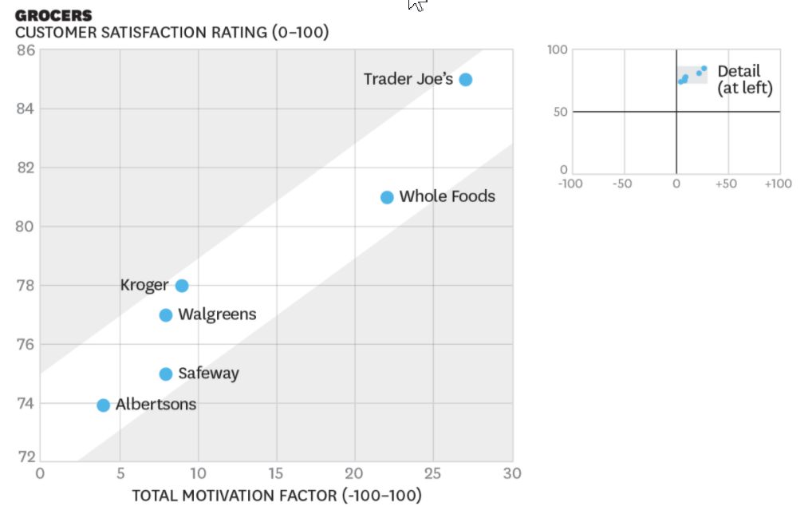The image size is (812, 518).
Task: Click the Kroger text label
Action: tap(144, 285)
